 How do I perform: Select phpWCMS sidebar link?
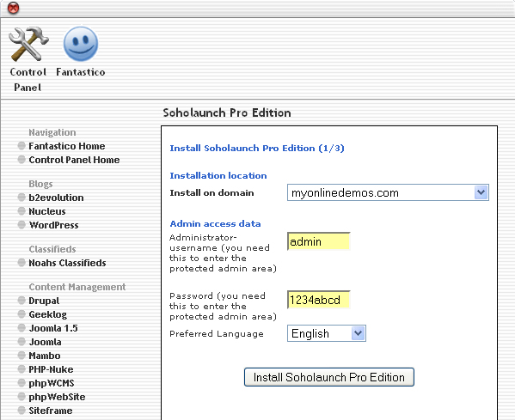pyautogui.click(x=52, y=384)
